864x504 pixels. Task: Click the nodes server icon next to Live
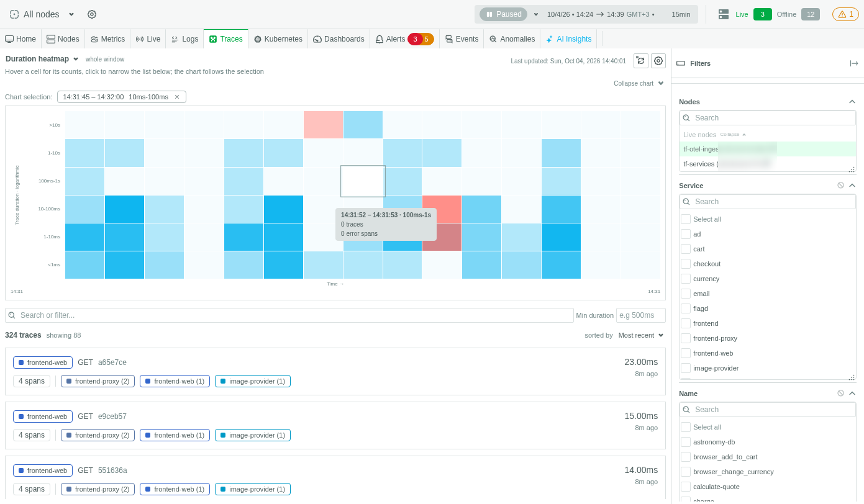[x=724, y=14]
